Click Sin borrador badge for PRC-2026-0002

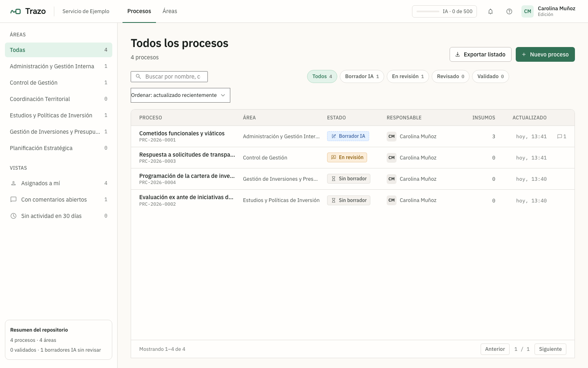click(349, 200)
